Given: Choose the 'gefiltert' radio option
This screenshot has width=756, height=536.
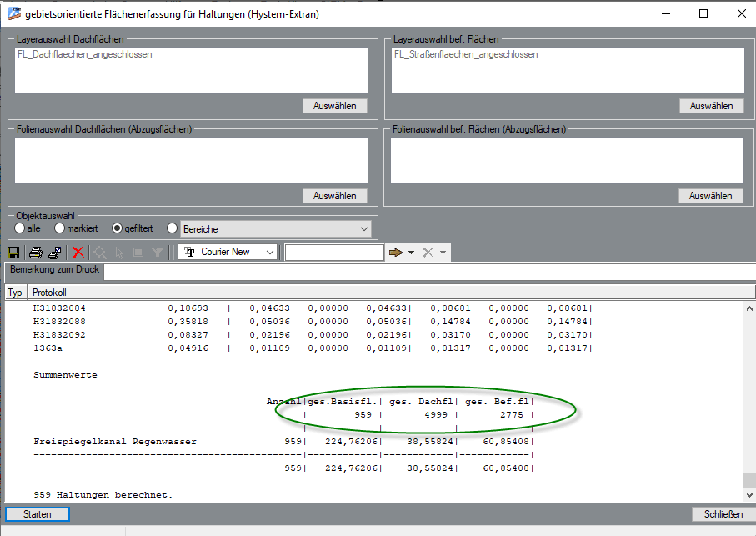Looking at the screenshot, I should (117, 228).
